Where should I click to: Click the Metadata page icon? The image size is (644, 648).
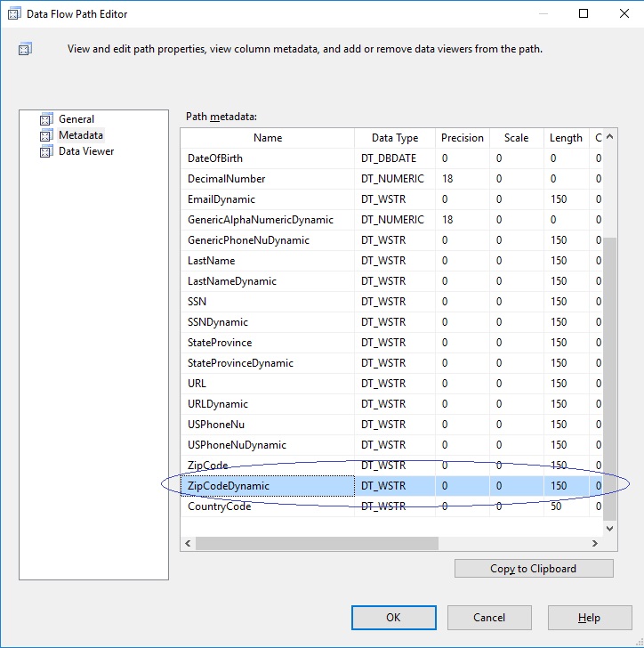[x=46, y=135]
